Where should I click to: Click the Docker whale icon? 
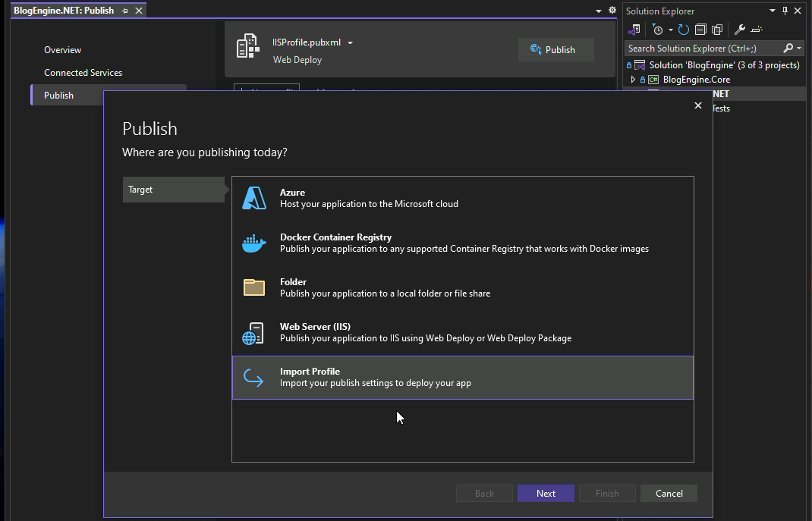254,243
